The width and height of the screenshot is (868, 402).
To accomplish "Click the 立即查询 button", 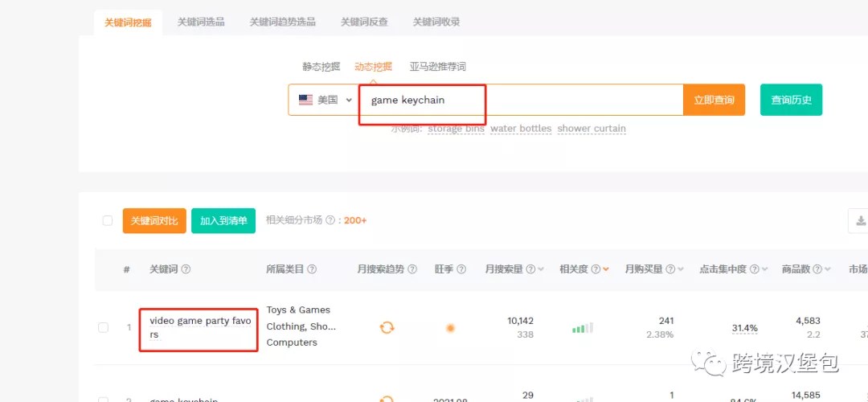I will click(714, 100).
